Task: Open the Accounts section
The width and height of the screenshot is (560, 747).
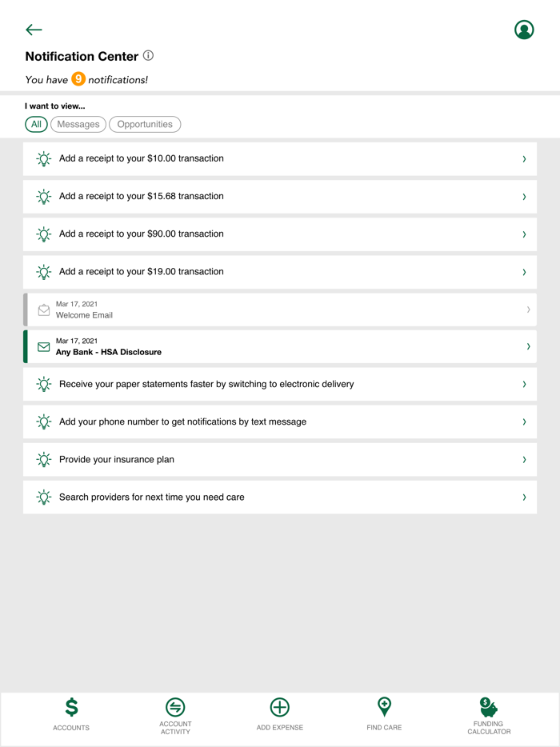Action: 70,716
